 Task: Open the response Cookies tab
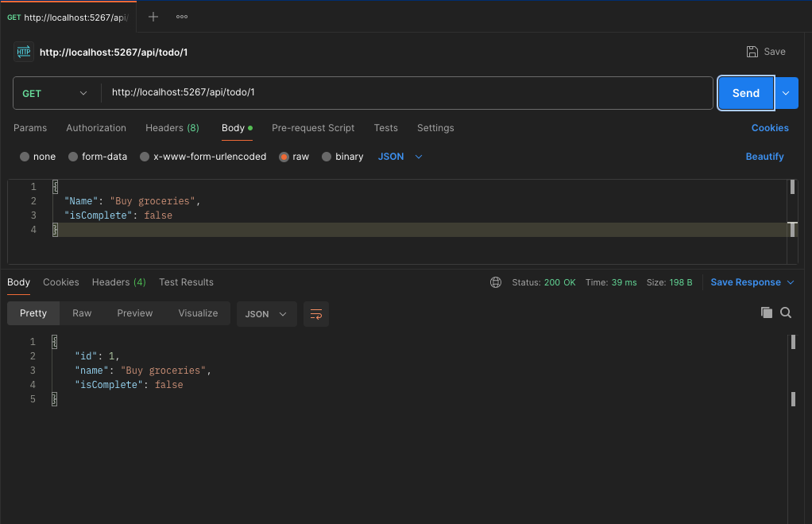tap(61, 282)
